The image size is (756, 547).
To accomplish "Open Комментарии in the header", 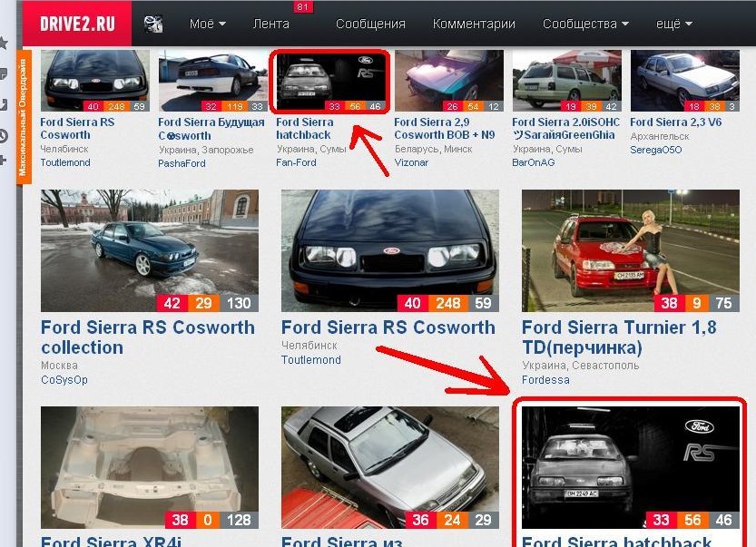I will point(474,24).
